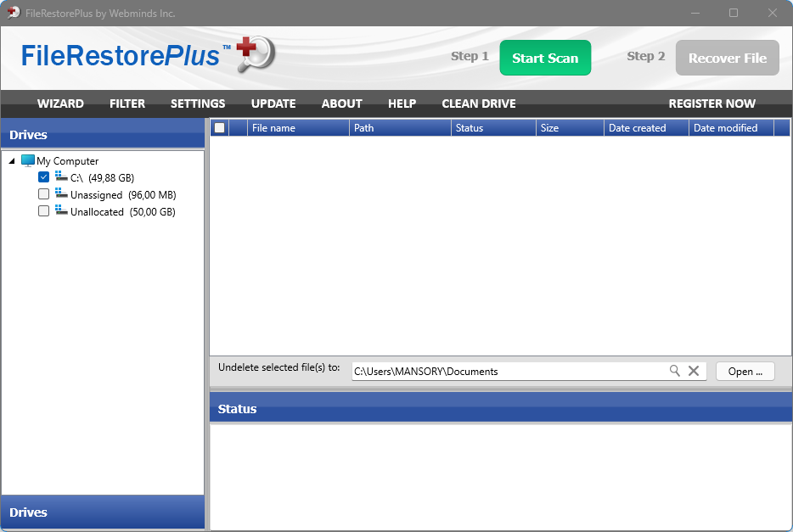
Task: Select the Unassigned (96,00 MB) label
Action: pos(123,194)
